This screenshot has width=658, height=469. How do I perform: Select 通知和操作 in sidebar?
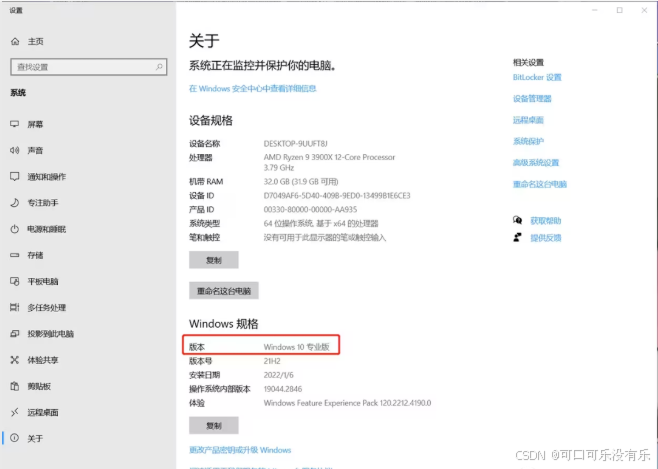coord(47,177)
